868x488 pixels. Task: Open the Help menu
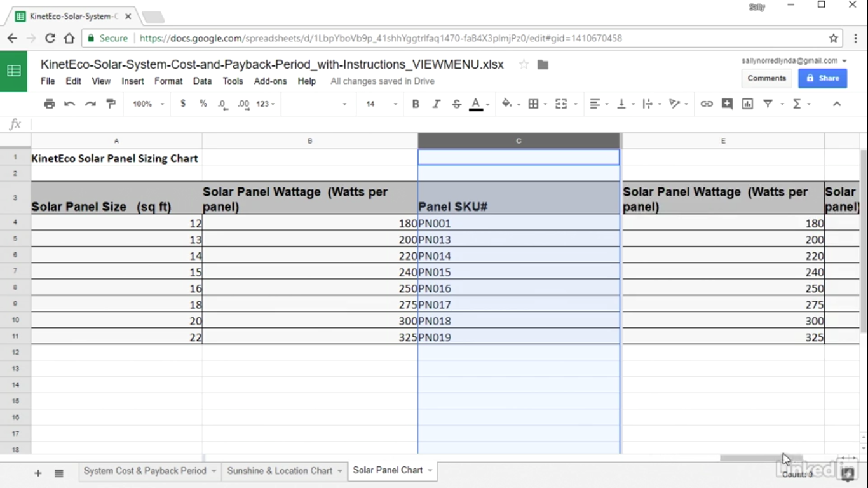pyautogui.click(x=307, y=81)
